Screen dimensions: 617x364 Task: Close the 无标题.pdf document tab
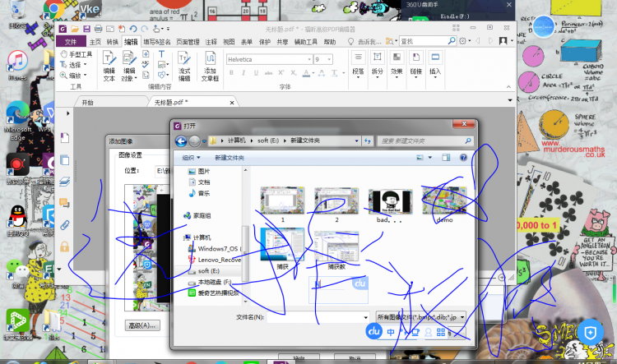[x=232, y=103]
